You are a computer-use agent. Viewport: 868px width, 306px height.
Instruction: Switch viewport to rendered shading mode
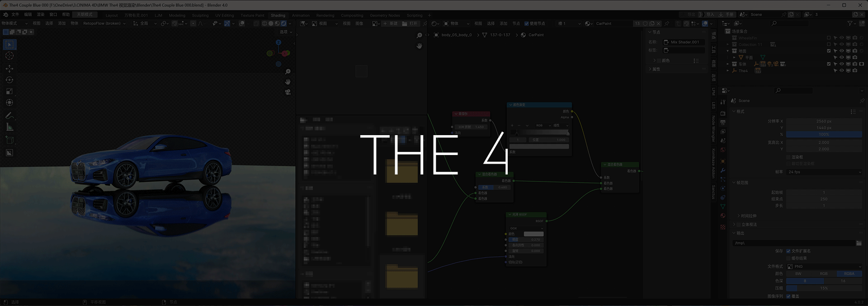point(283,24)
